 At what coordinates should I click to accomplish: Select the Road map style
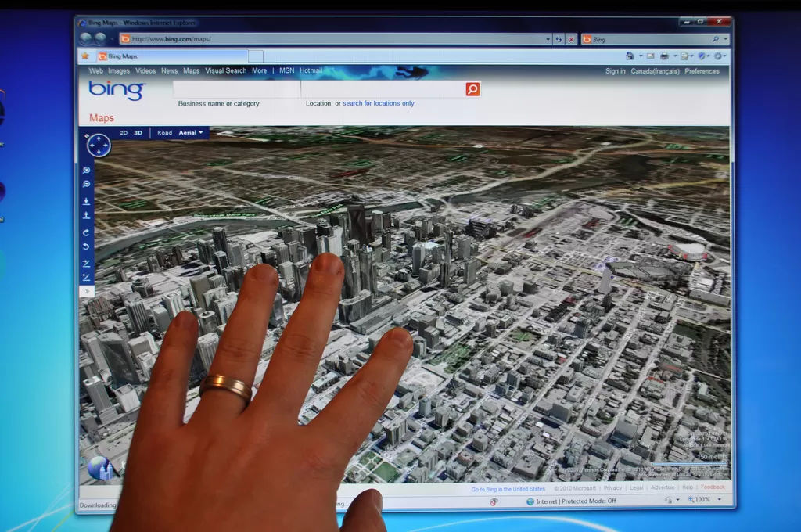point(164,132)
